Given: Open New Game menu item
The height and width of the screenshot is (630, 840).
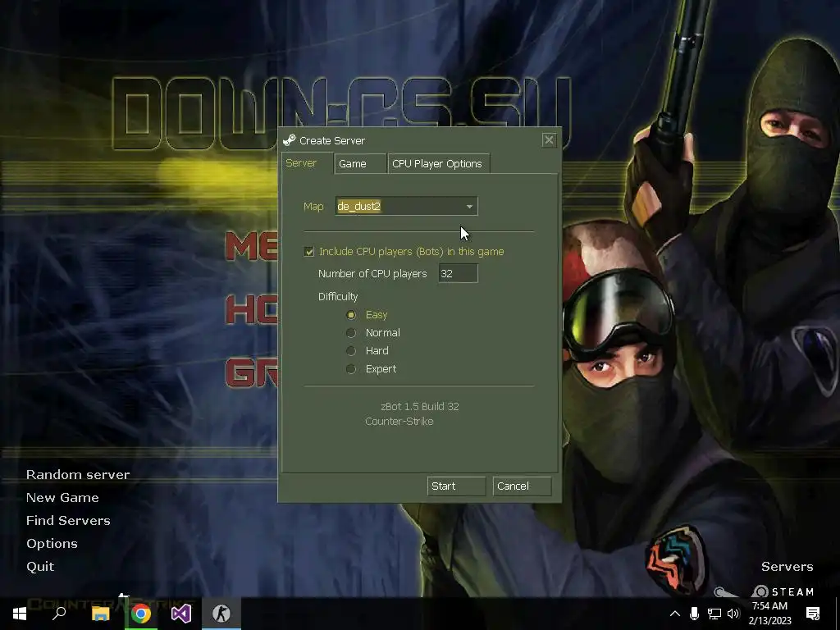Looking at the screenshot, I should (62, 498).
